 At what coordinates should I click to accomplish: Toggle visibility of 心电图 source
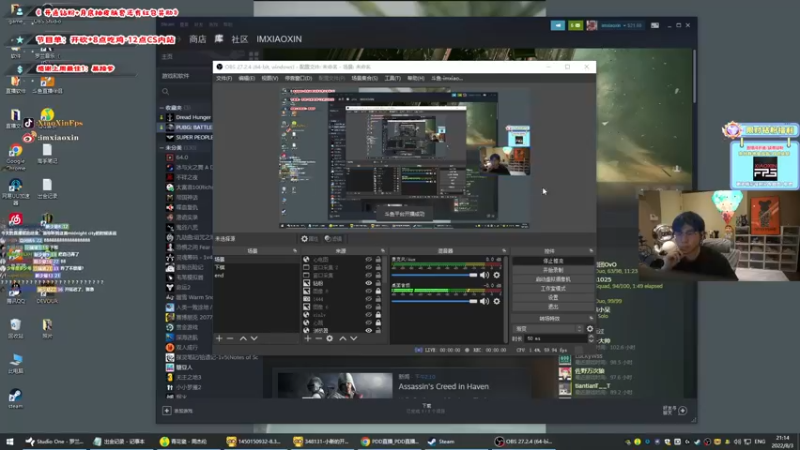(368, 259)
